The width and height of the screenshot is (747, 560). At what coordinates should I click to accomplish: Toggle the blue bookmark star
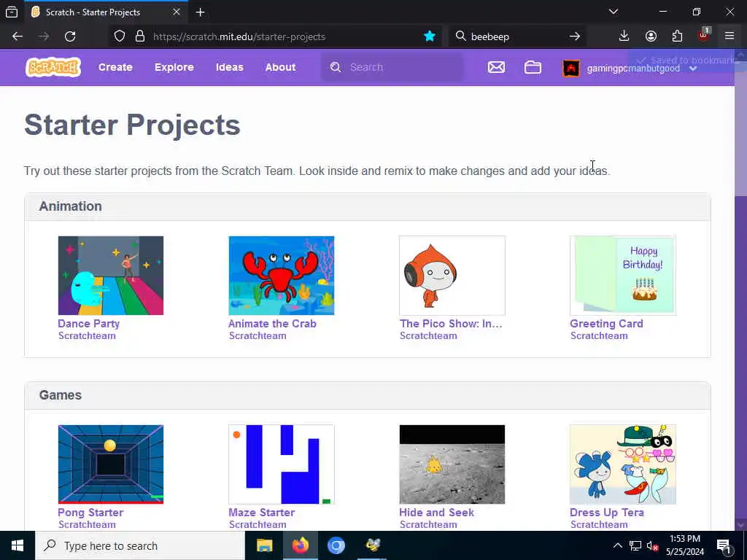[429, 36]
